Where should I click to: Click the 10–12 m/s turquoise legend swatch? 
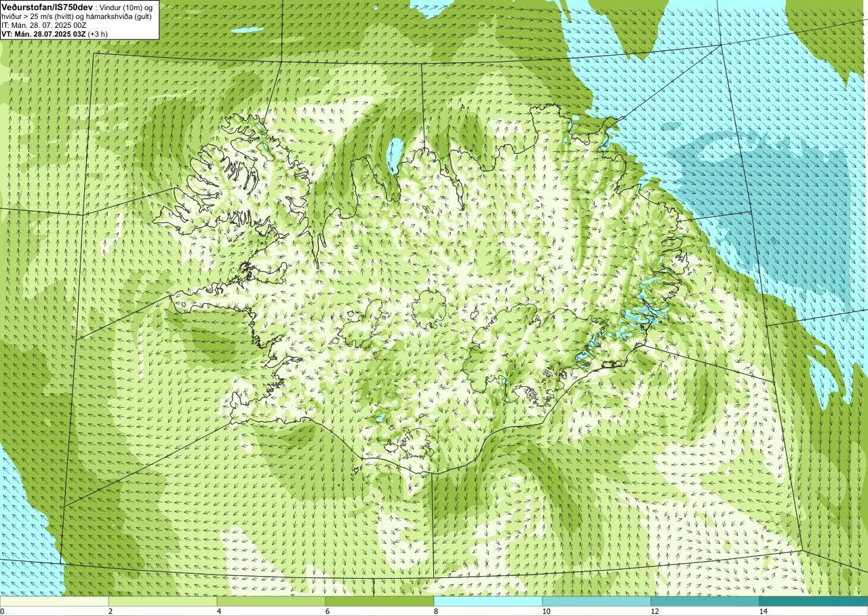[597, 601]
